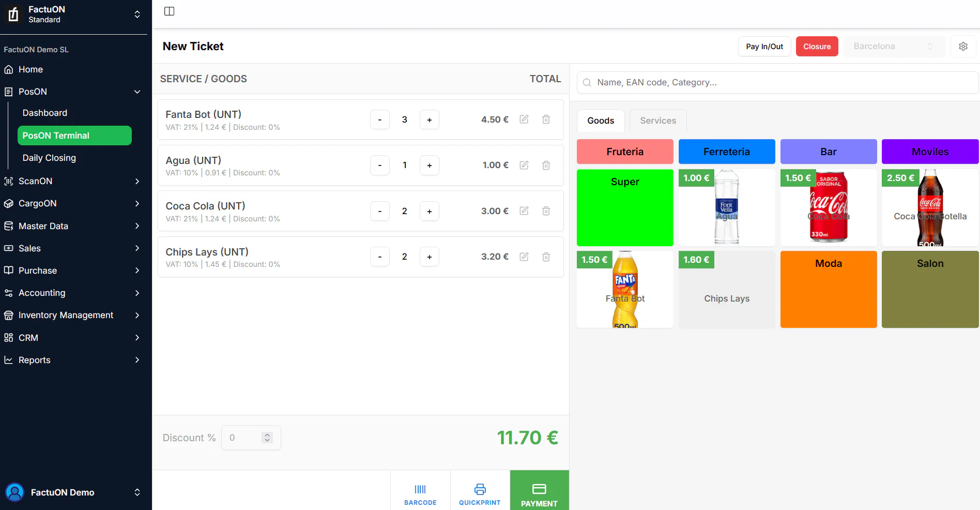This screenshot has height=510, width=980.
Task: Decrease Agua quantity
Action: click(x=380, y=166)
